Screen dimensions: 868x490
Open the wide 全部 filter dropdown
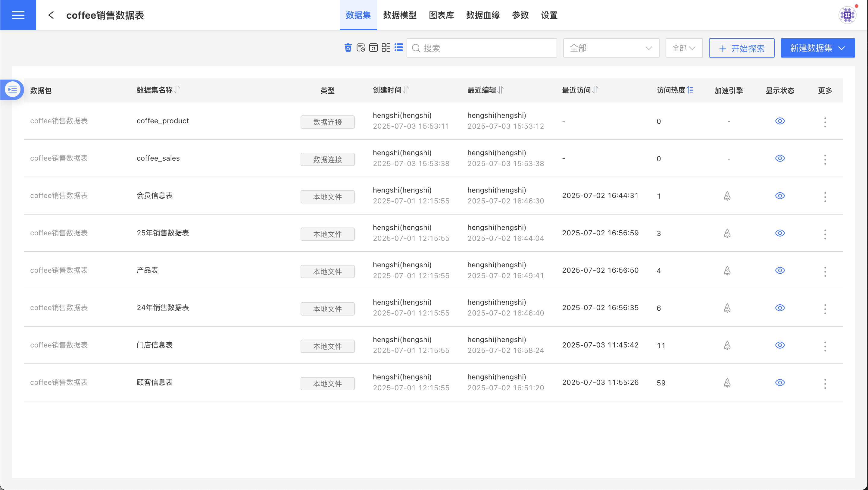click(611, 48)
